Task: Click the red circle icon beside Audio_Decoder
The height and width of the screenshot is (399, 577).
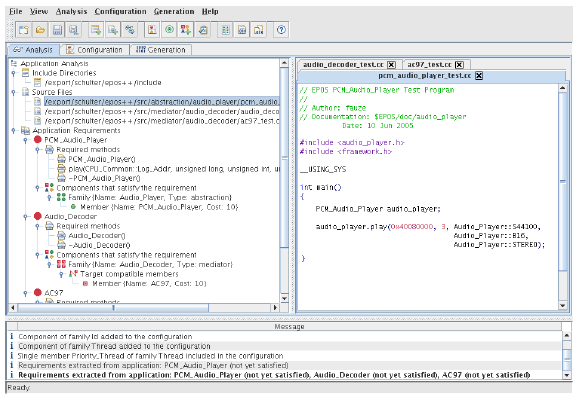Action: [x=38, y=216]
